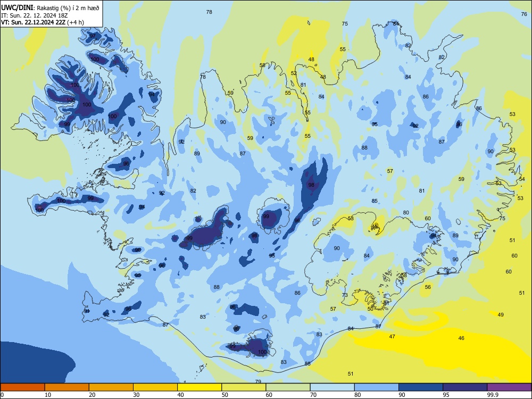Viewport: 532px width, 399px height.
Task: Select the 95–99.9 navy legend swatch
Action: click(x=465, y=387)
